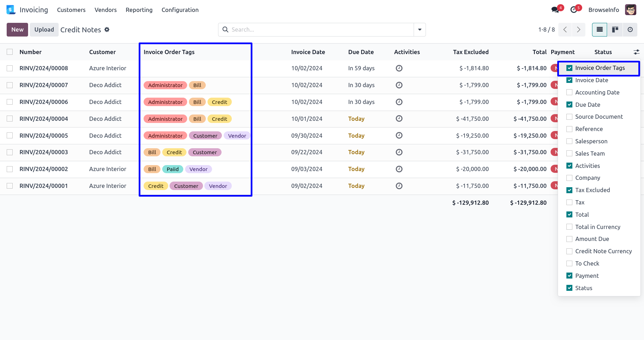Image resolution: width=644 pixels, height=340 pixels.
Task: Toggle the optional columns adjust menu
Action: (636, 52)
